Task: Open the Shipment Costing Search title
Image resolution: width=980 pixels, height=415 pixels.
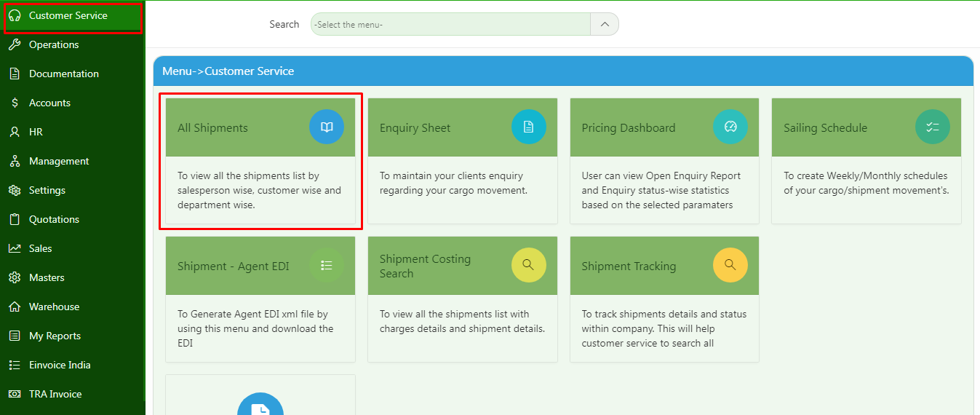Action: pyautogui.click(x=425, y=266)
